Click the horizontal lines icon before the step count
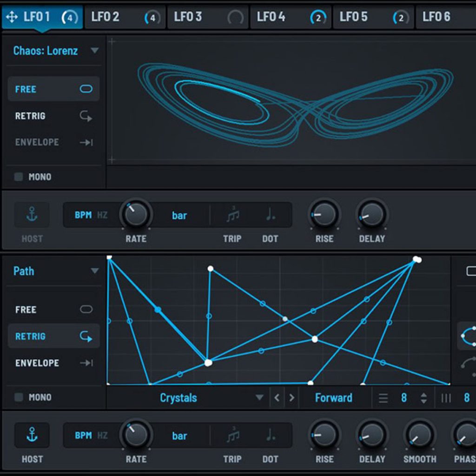The image size is (476, 476). (x=383, y=398)
